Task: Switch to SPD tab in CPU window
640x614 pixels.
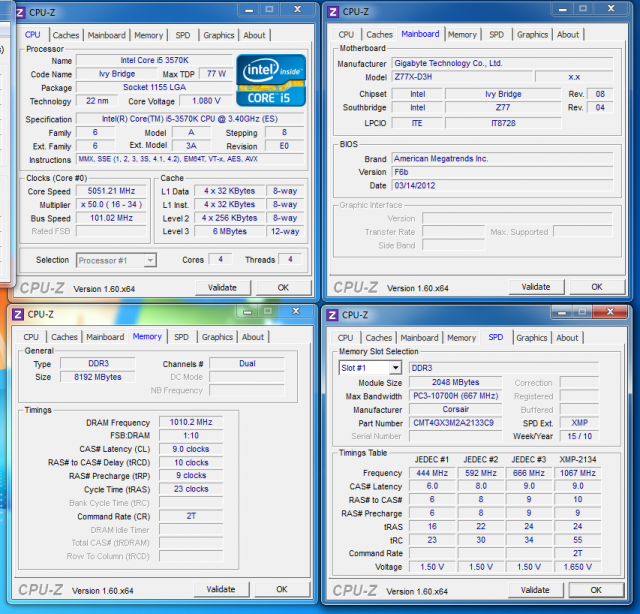Action: coord(183,35)
